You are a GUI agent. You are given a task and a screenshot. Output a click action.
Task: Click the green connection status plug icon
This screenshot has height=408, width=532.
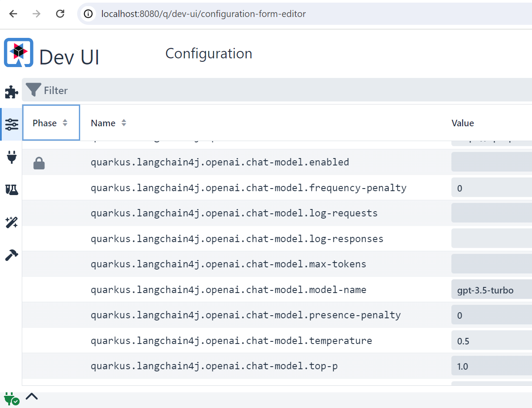(11, 398)
